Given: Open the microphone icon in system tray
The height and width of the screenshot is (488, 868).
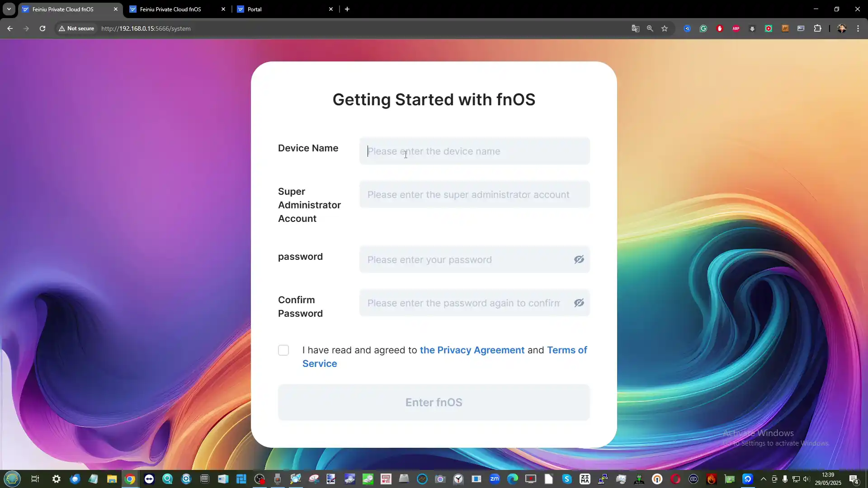Looking at the screenshot, I should coord(785,479).
